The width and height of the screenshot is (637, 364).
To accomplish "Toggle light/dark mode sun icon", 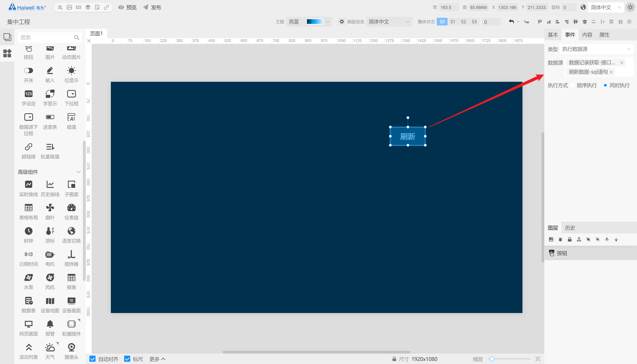I will point(630,7).
